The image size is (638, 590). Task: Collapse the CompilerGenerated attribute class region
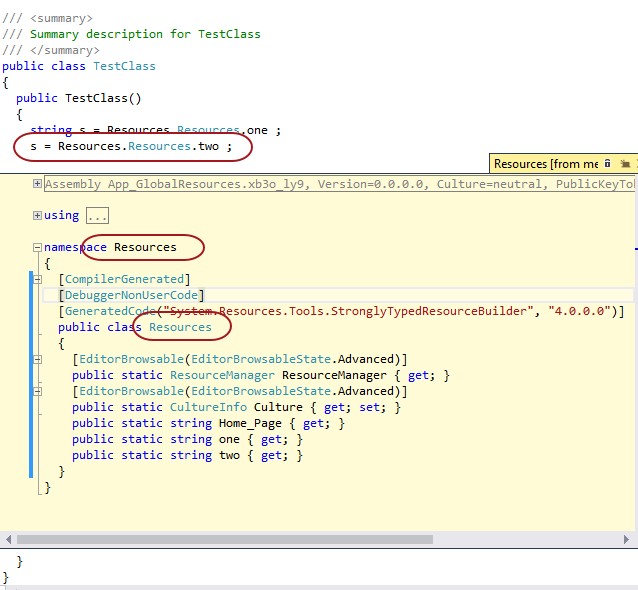38,279
